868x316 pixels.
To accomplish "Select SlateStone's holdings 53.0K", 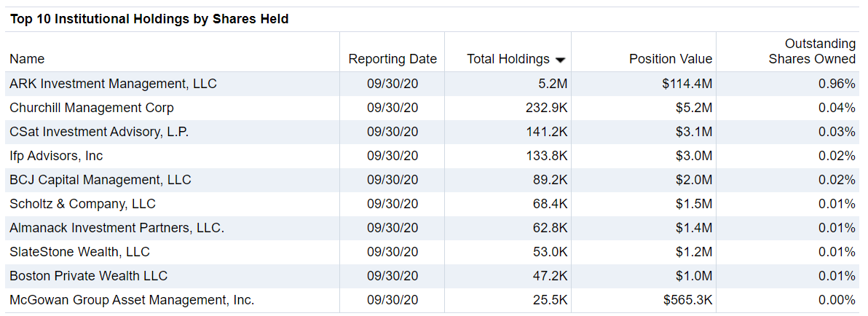I will pyautogui.click(x=551, y=252).
